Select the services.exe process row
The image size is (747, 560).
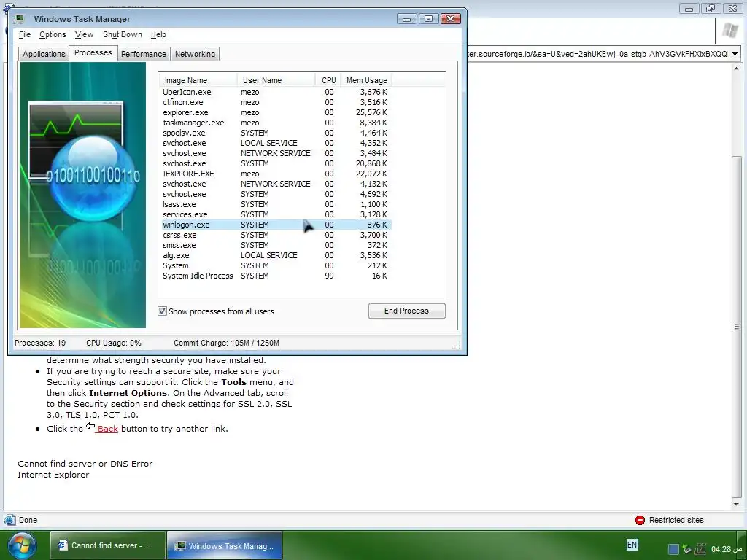click(x=275, y=214)
